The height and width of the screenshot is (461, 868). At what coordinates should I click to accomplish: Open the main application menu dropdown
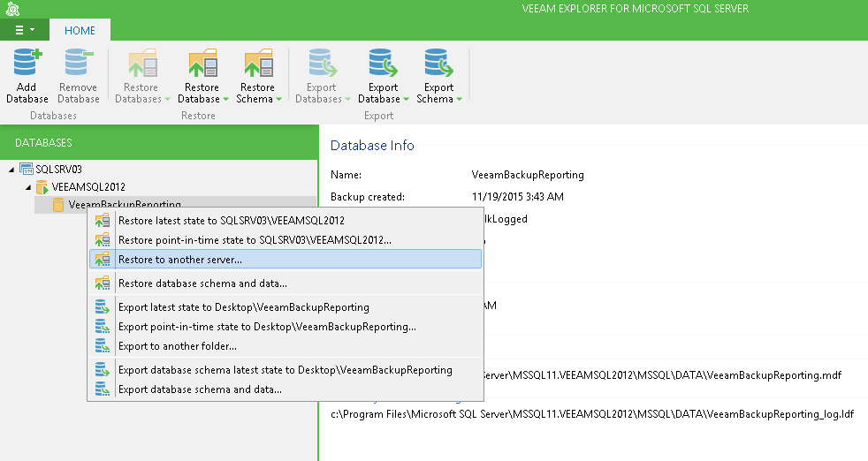tap(25, 30)
